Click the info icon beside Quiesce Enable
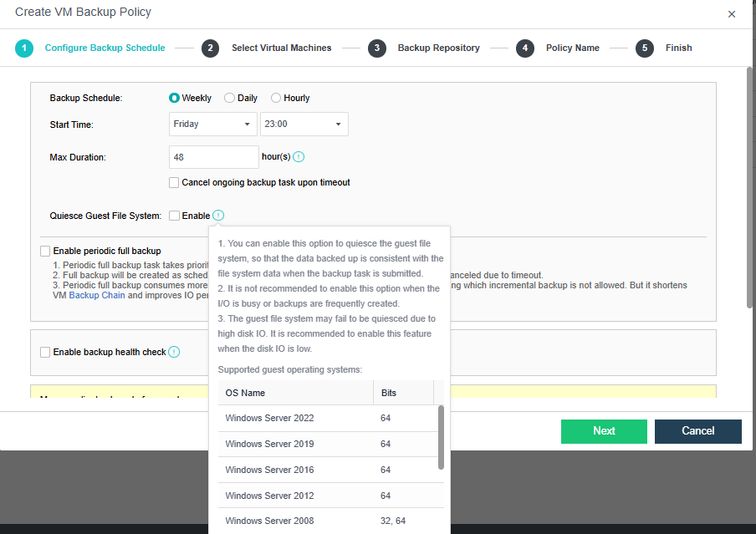The height and width of the screenshot is (534, 756). (x=218, y=216)
